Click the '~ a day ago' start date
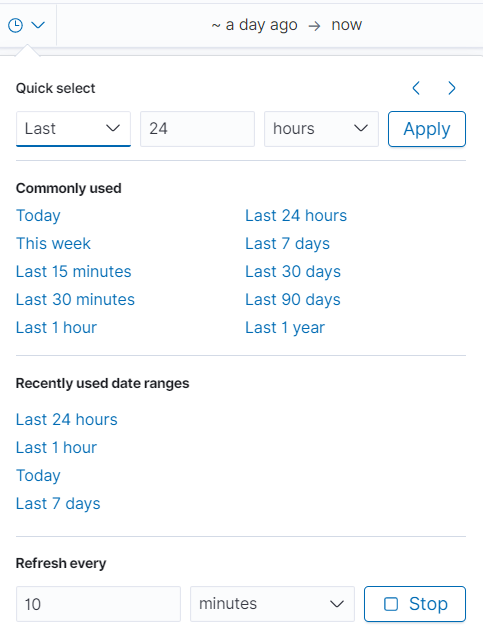 (x=254, y=25)
